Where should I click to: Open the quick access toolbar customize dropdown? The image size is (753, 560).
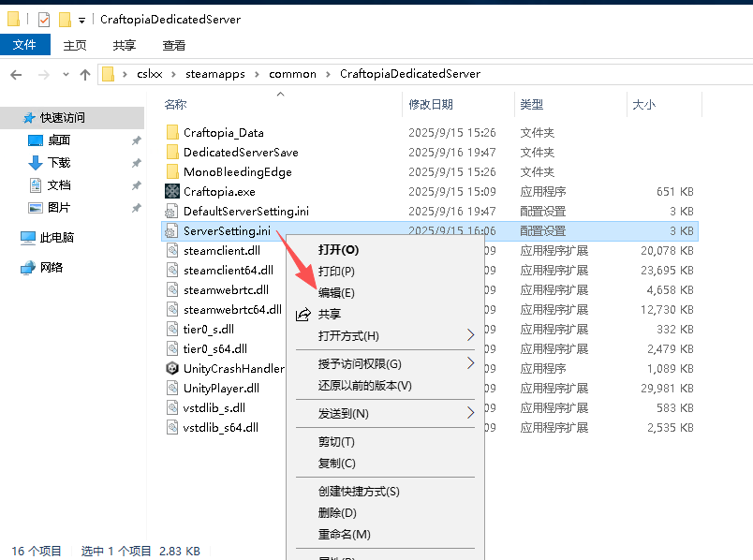81,20
